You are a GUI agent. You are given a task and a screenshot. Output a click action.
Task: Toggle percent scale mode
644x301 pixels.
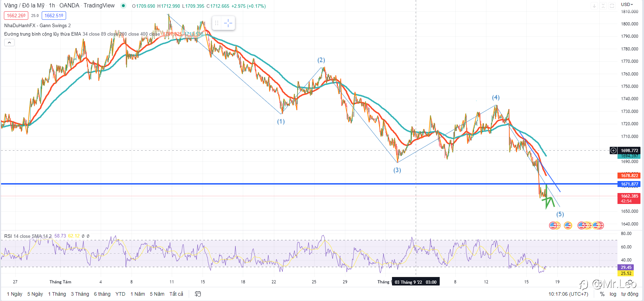[x=602, y=294]
